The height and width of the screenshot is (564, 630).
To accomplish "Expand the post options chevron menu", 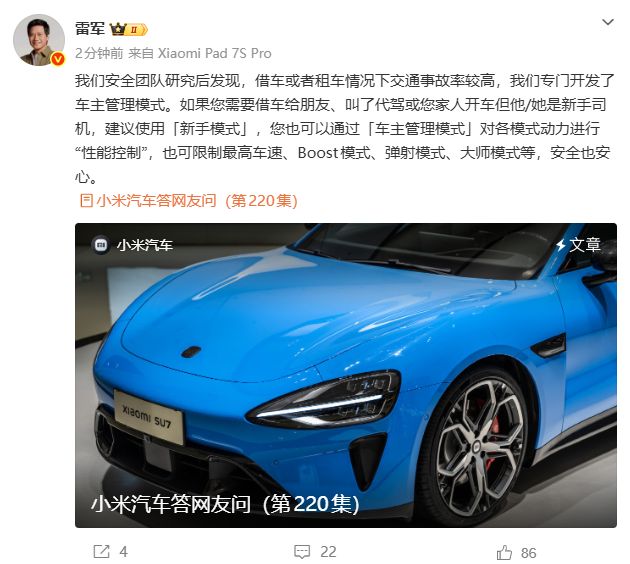I will click(608, 22).
